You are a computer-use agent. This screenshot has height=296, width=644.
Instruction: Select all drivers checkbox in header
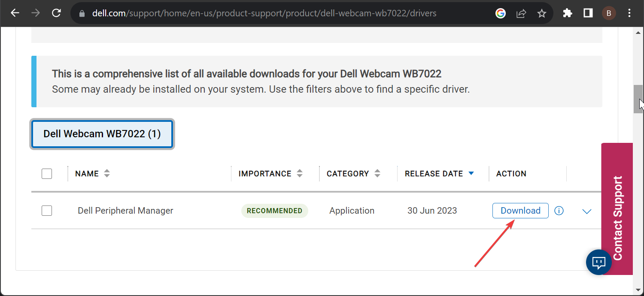tap(47, 174)
